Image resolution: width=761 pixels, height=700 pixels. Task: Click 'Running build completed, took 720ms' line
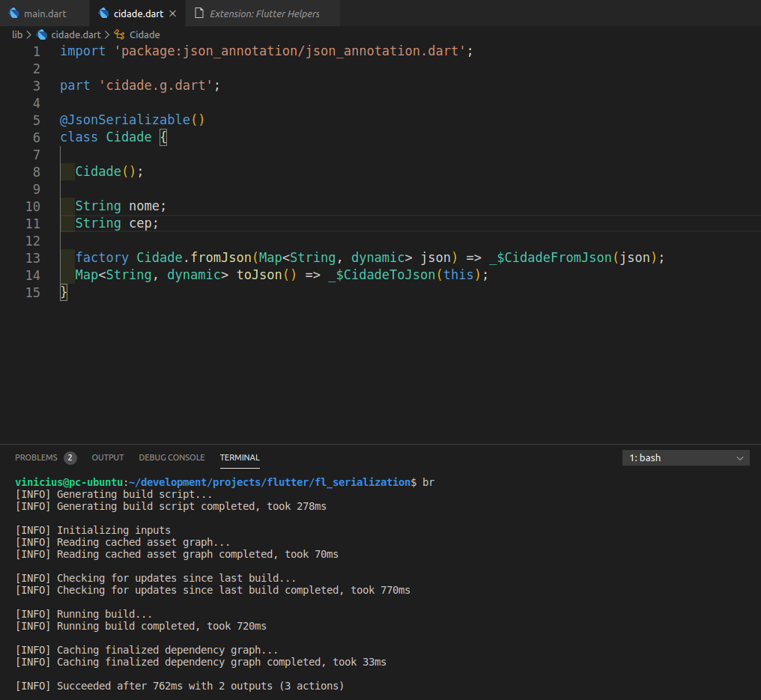[x=142, y=627]
